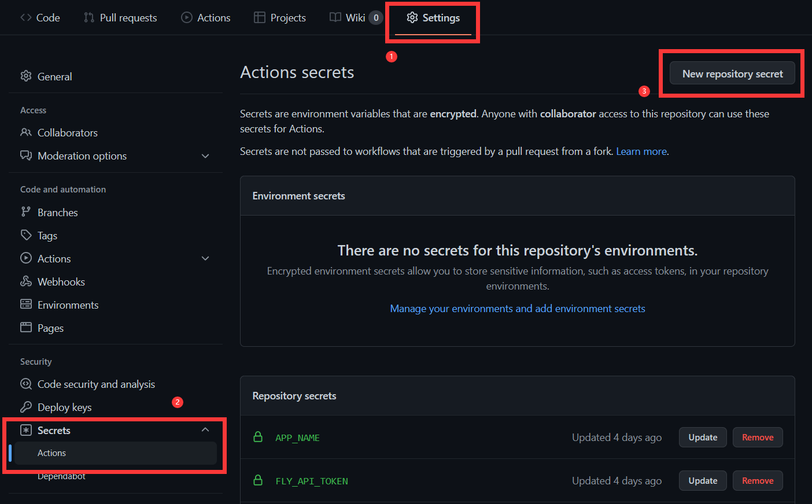
Task: Switch to the Pull requests tab
Action: coord(120,17)
